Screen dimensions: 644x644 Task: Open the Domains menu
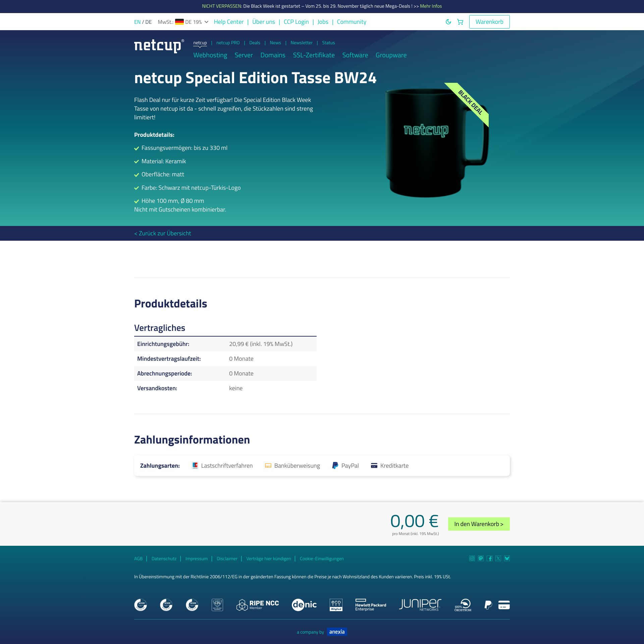point(273,55)
